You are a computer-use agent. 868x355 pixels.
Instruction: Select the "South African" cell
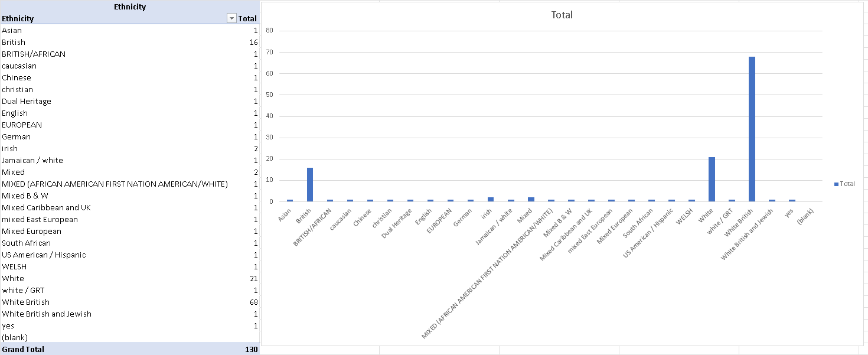[26, 243]
